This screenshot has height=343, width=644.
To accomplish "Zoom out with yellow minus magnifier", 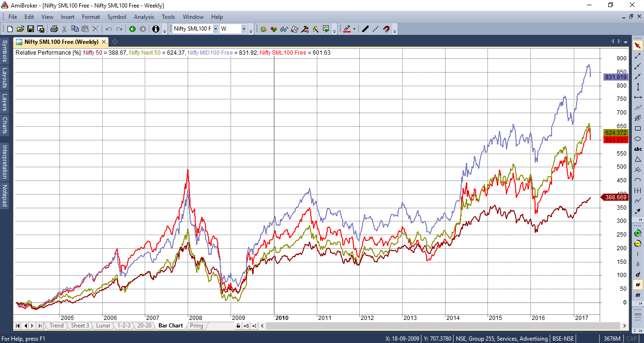I will point(638,244).
